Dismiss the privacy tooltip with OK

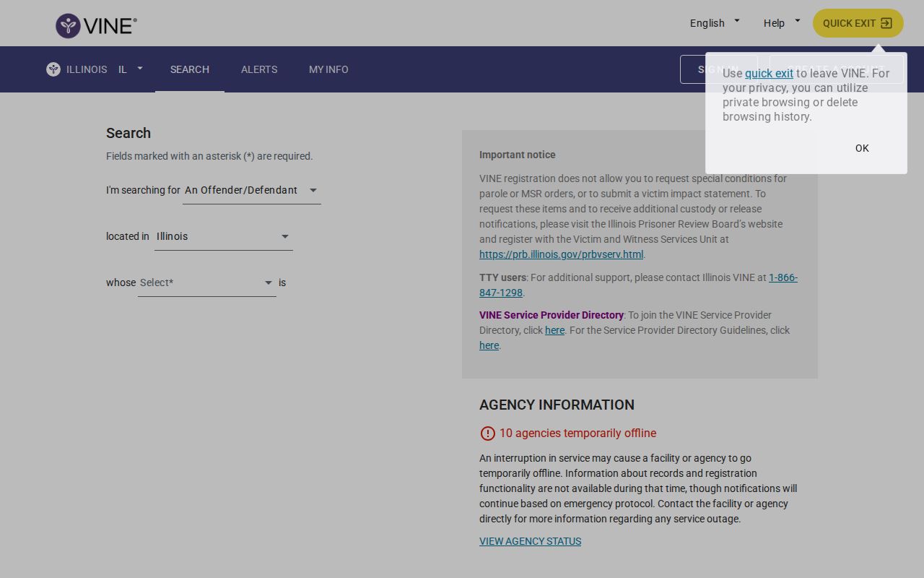[x=862, y=148]
